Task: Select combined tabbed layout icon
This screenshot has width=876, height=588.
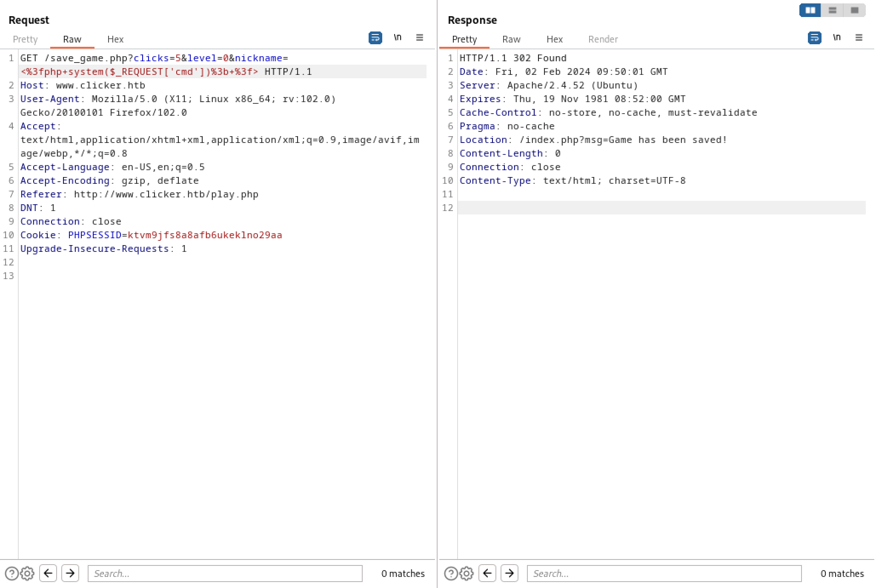Action: 855,10
